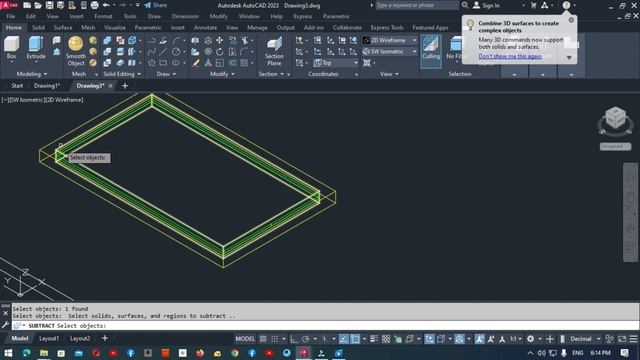Open the Format menu in menu bar
This screenshot has height=360, width=640.
pos(103,16)
